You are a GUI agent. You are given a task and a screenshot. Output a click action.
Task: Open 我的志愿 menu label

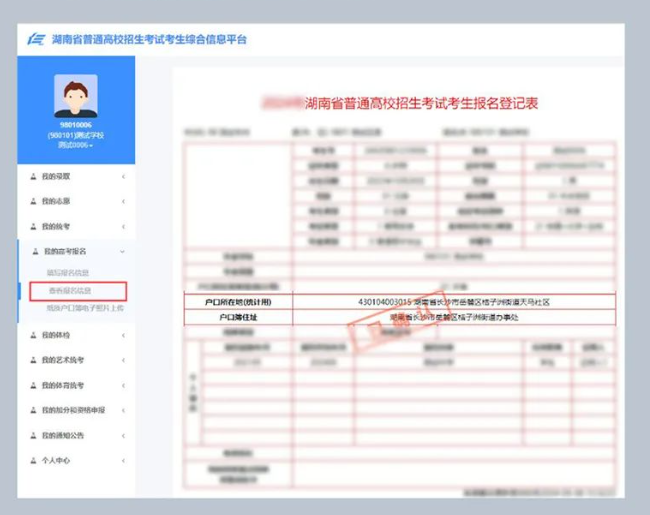pyautogui.click(x=56, y=202)
